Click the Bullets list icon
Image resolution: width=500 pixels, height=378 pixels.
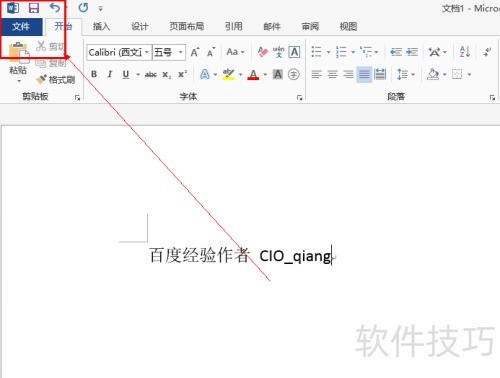point(316,52)
